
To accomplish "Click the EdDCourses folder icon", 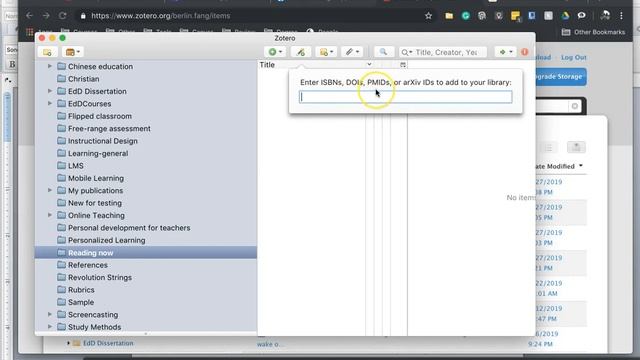I will pos(62,103).
